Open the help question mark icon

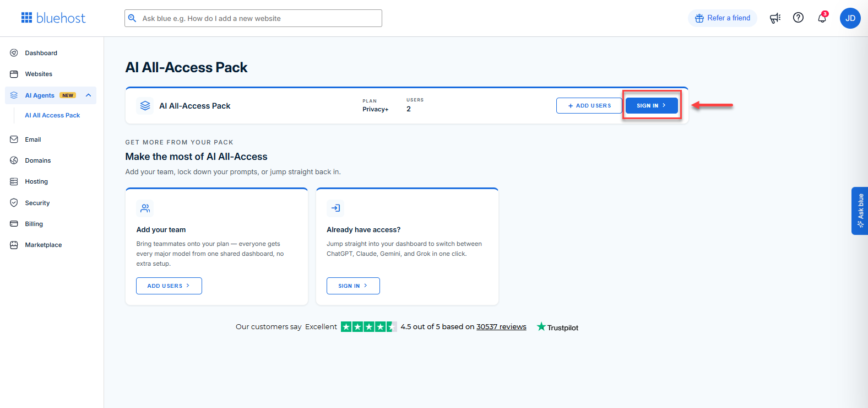pos(798,18)
